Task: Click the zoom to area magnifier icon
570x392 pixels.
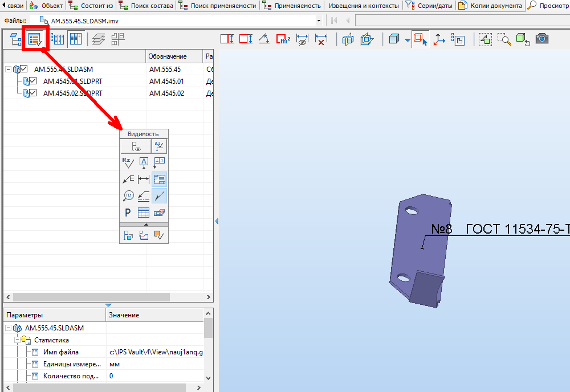Action: click(504, 39)
